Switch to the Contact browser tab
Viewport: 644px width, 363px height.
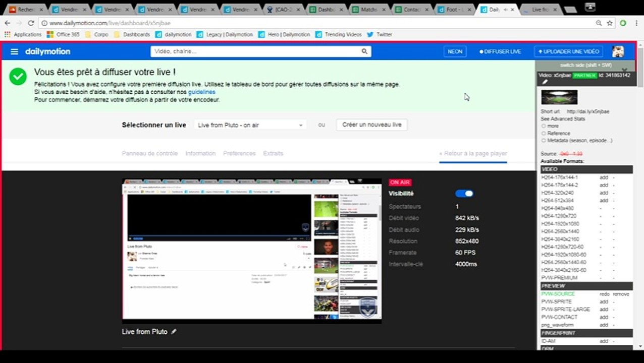[x=412, y=10]
